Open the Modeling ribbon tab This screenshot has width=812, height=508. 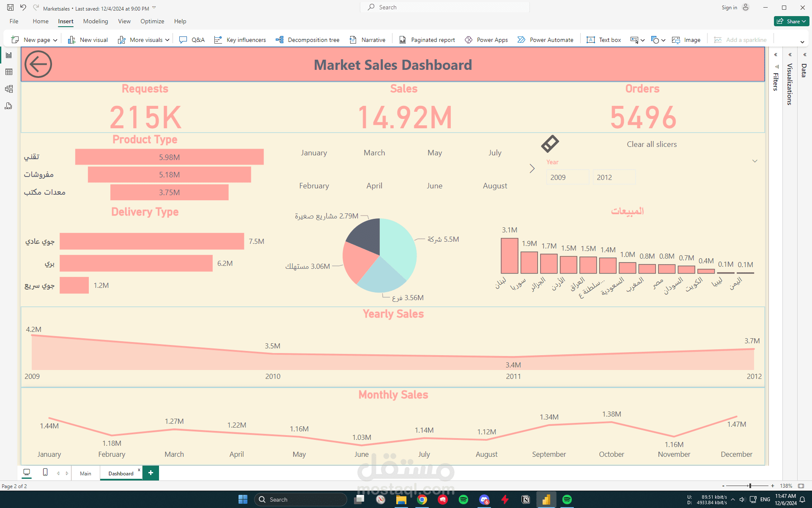(x=96, y=21)
